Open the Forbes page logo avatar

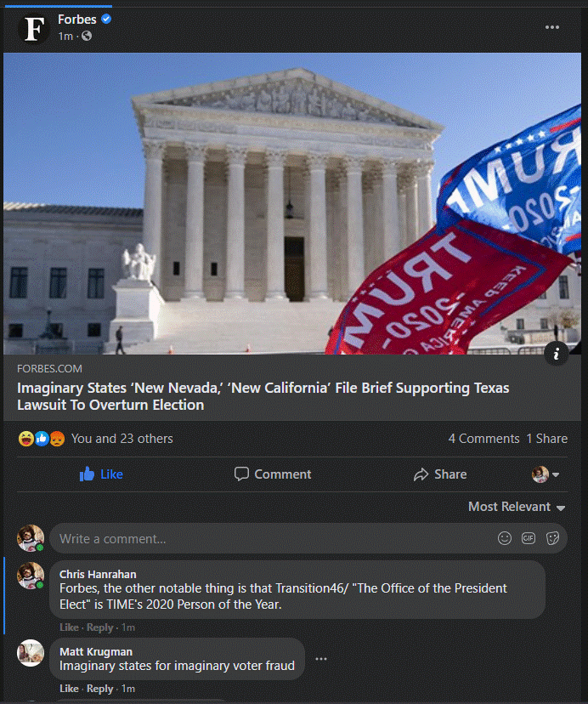[34, 28]
